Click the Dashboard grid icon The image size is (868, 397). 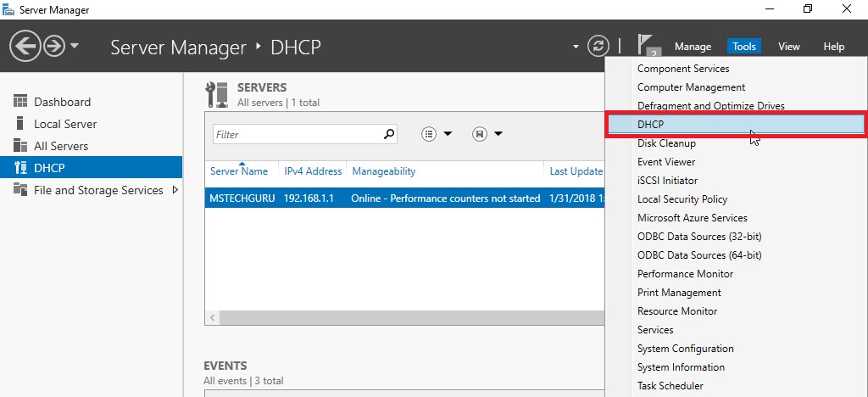(x=20, y=101)
